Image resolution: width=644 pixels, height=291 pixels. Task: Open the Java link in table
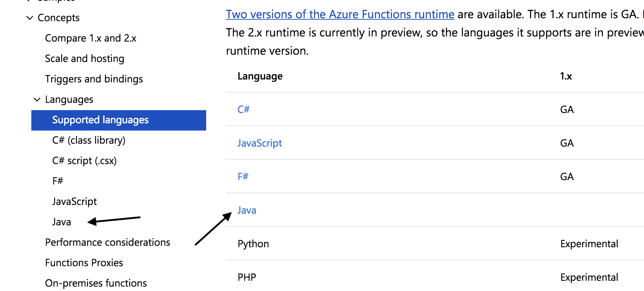tap(247, 210)
